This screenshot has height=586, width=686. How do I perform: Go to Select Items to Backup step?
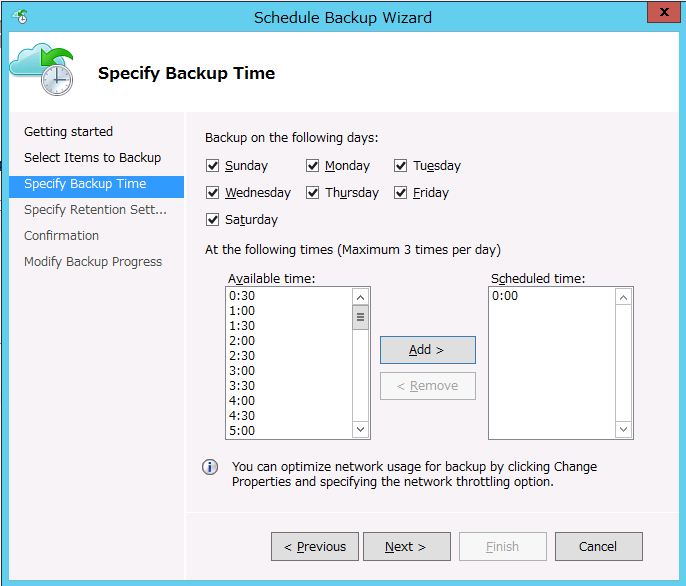(92, 158)
